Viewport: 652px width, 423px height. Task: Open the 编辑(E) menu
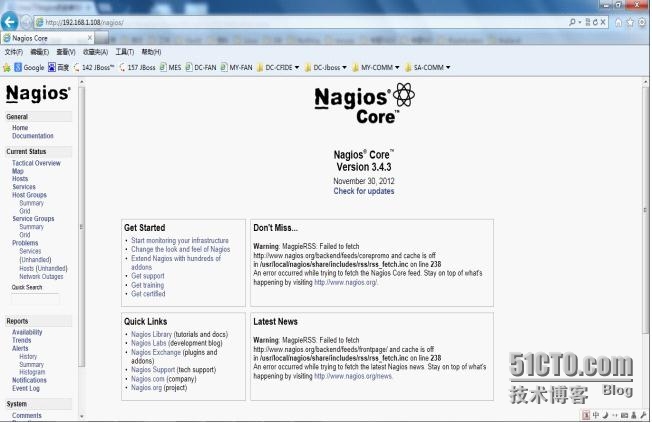click(40, 52)
